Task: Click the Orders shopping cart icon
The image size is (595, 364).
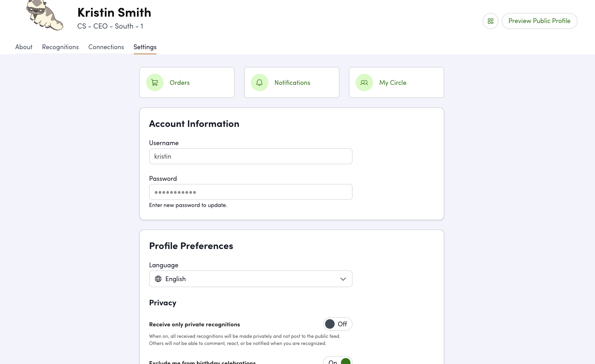Action: pyautogui.click(x=155, y=82)
